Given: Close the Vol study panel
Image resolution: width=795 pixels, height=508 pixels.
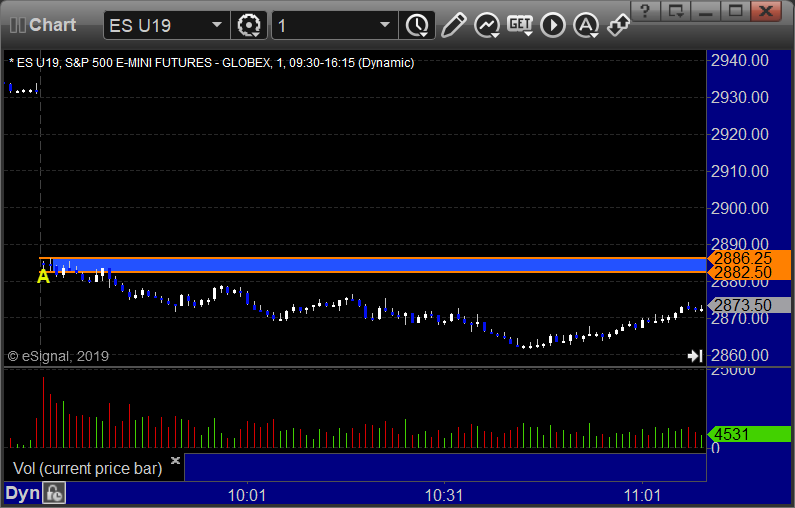Looking at the screenshot, I should click(x=175, y=461).
